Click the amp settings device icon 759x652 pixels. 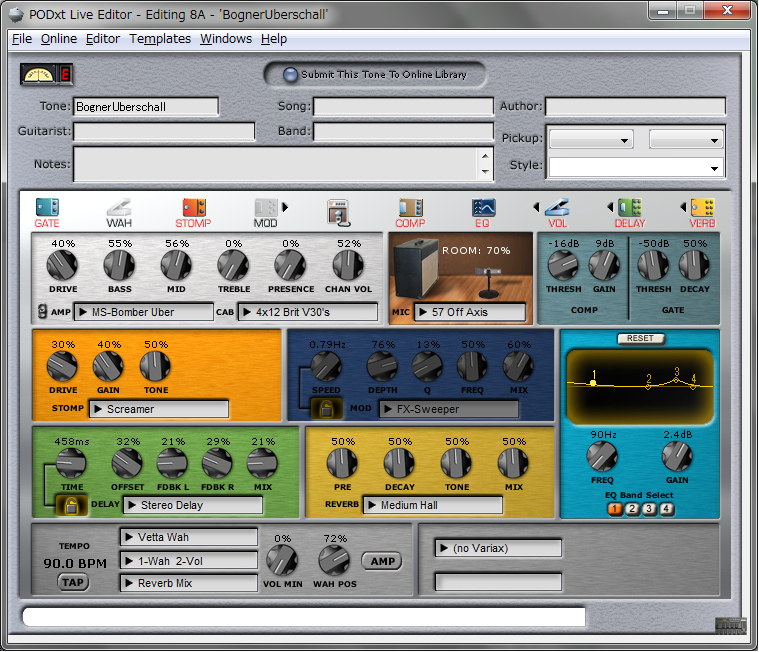tap(338, 212)
